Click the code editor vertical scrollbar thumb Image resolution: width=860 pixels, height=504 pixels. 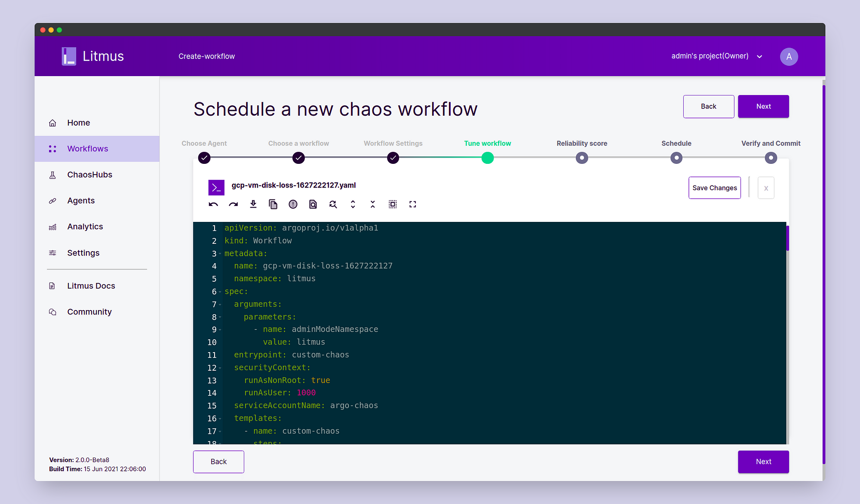point(788,238)
